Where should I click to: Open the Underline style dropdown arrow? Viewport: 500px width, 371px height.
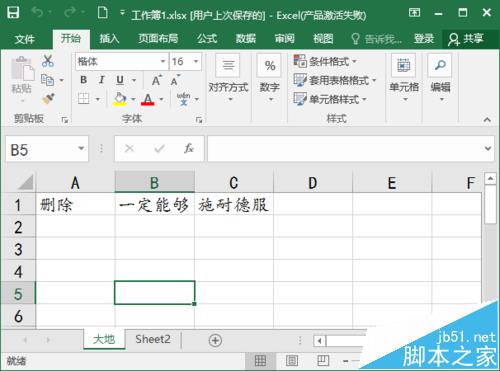pos(134,80)
